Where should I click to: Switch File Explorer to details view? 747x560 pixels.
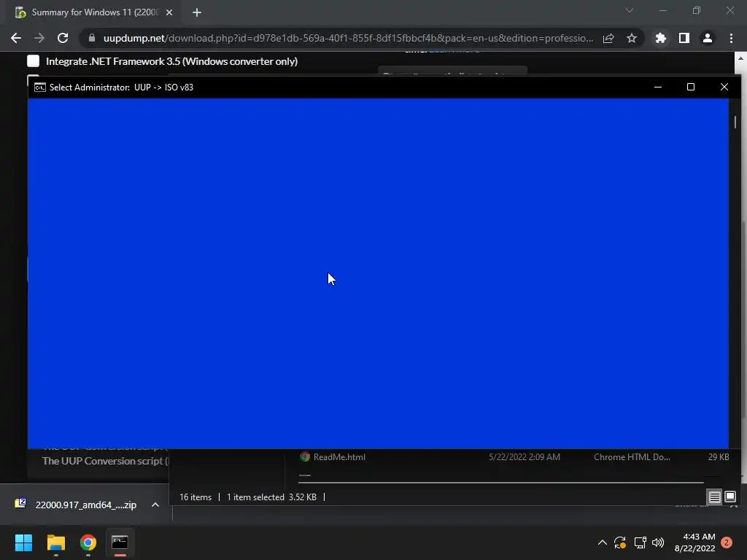coord(715,497)
